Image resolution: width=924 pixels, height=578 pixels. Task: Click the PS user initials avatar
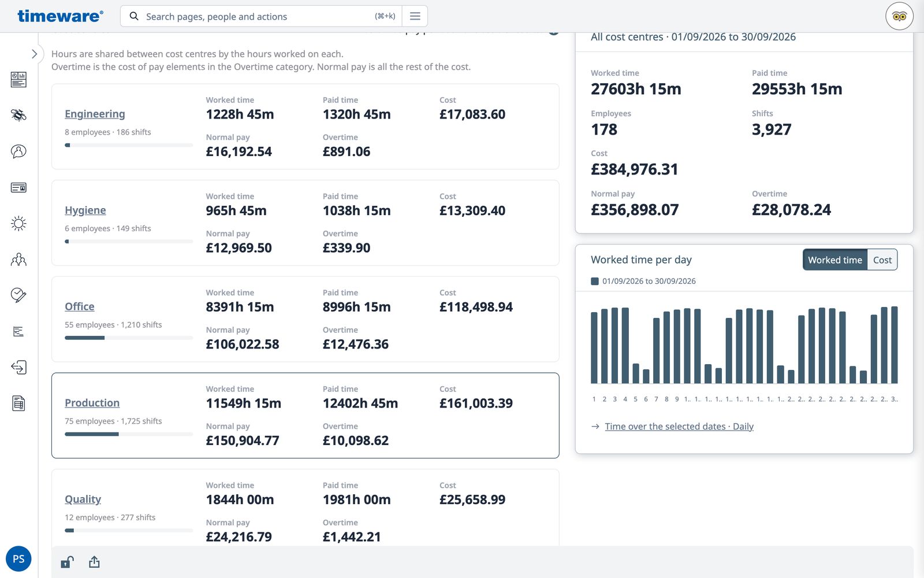[18, 559]
